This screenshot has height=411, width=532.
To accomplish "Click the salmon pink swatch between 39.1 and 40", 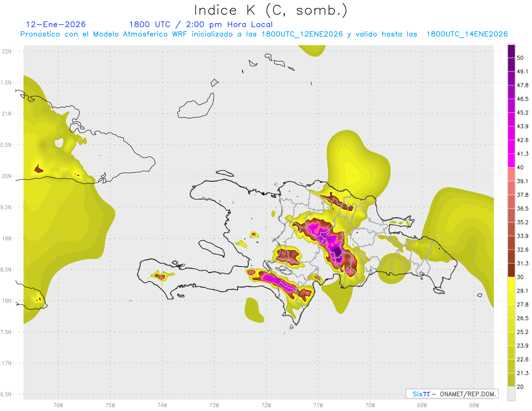I will pyautogui.click(x=512, y=174).
